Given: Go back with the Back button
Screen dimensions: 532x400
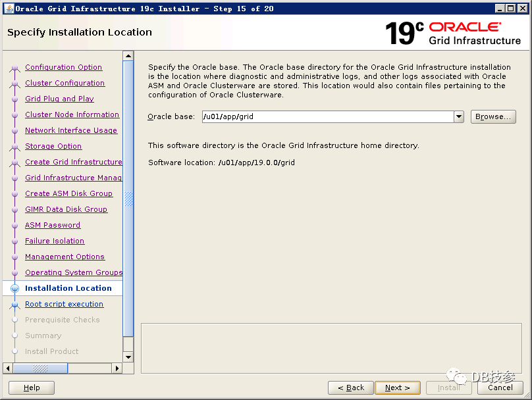Looking at the screenshot, I should point(351,387).
